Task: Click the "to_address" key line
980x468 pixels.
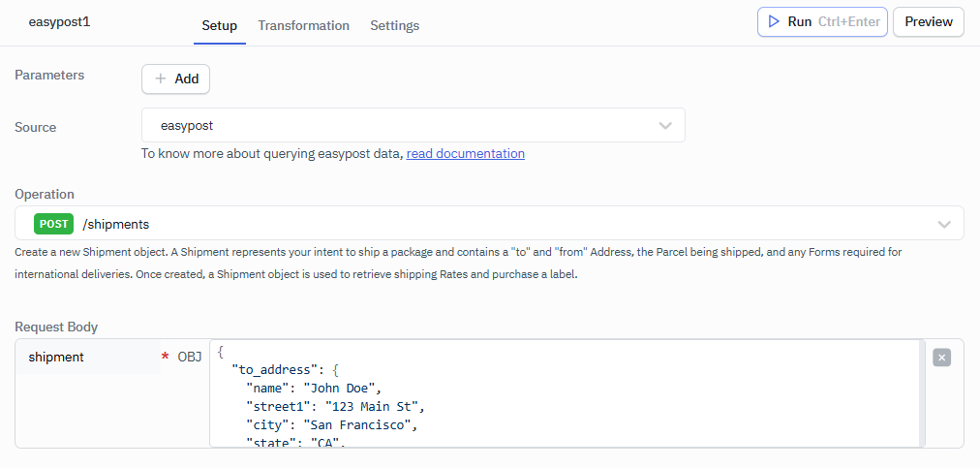Action: (x=285, y=370)
